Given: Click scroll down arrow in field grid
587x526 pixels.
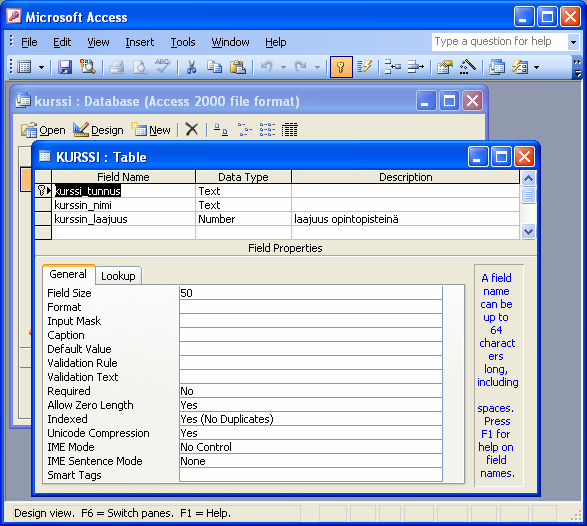Looking at the screenshot, I should pos(528,232).
